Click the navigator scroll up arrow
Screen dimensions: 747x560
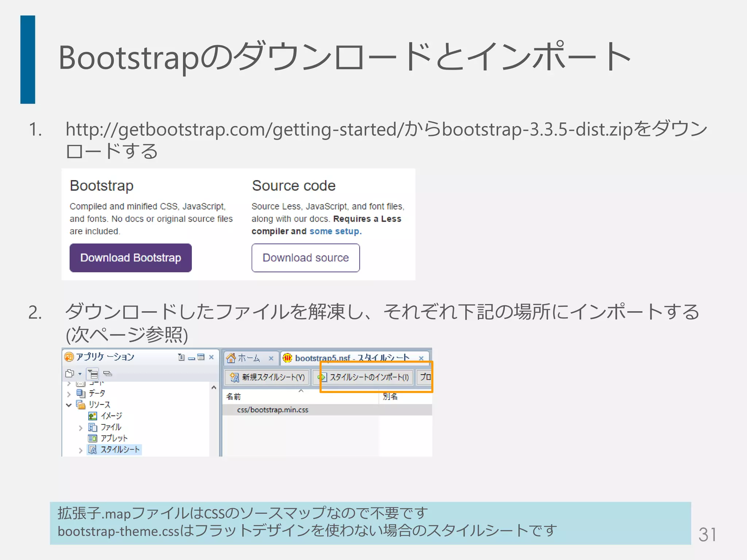pos(214,388)
